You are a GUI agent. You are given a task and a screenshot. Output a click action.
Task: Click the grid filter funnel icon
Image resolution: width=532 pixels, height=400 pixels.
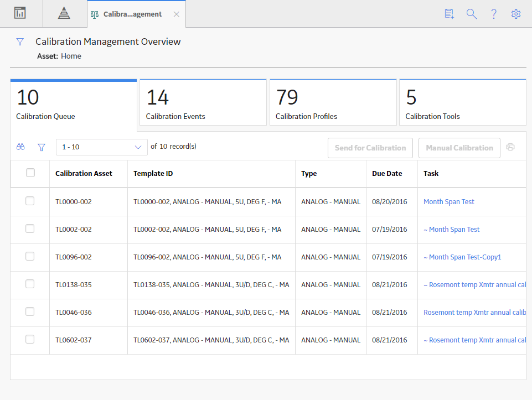tap(42, 147)
